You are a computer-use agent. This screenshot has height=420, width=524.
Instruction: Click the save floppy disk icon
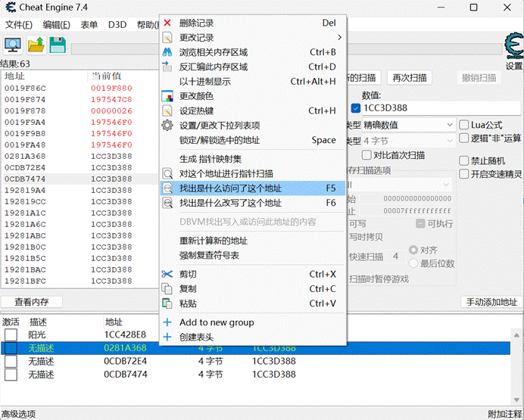coord(58,45)
